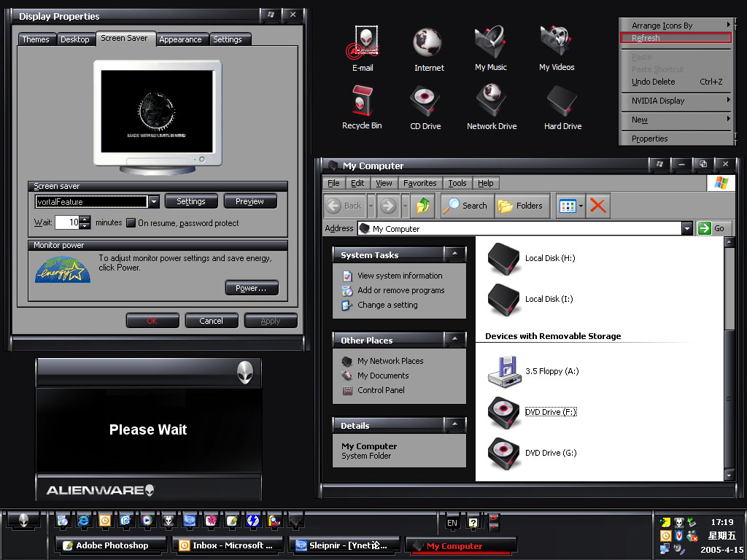
Task: Click the screen saver monitor preview
Action: click(x=158, y=112)
